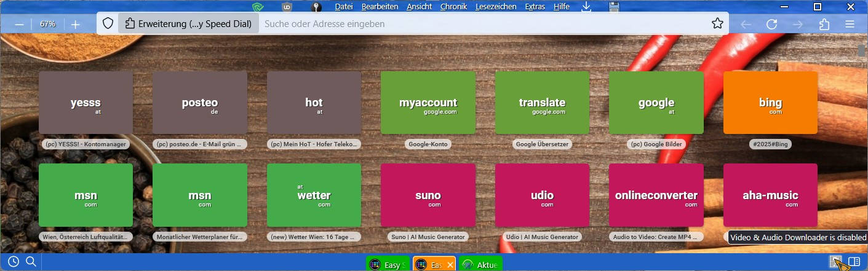
Task: Click the 'Suno | AI Music Generator' caption
Action: click(x=428, y=237)
